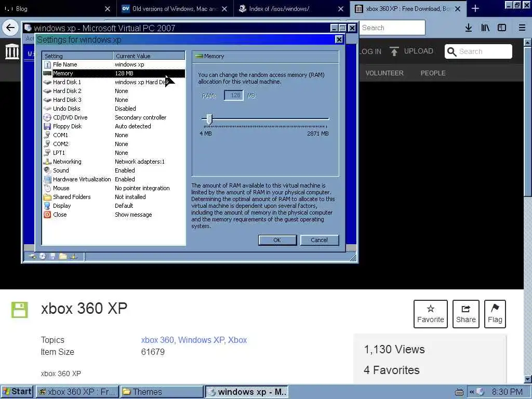Focus the Firefox Search box
The image size is (532, 399).
[x=392, y=28]
